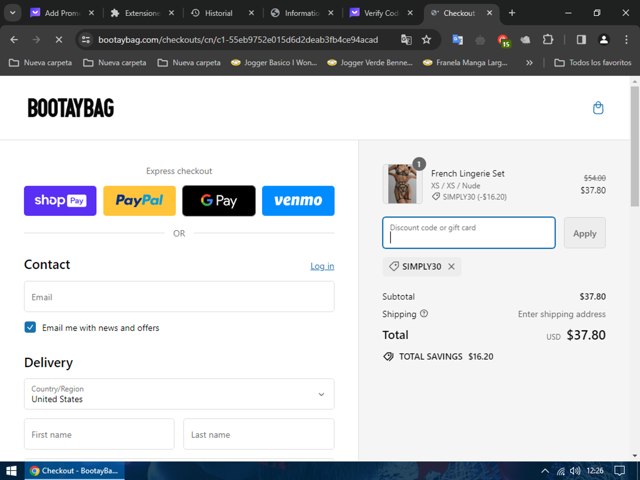Open the Extensions puzzle menu
Screen dimensions: 640x480
[x=548, y=40]
